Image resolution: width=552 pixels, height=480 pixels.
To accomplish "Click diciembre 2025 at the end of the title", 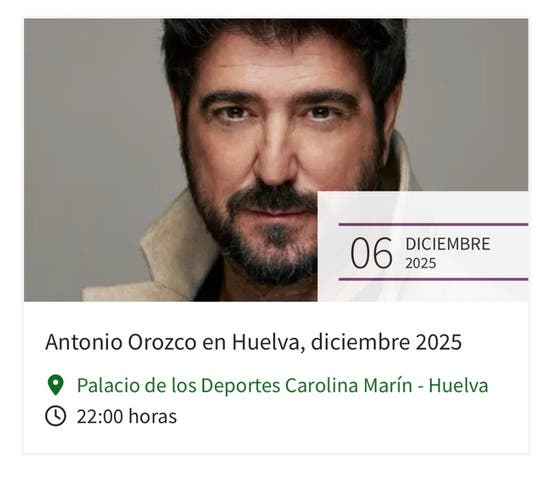I will 386,342.
